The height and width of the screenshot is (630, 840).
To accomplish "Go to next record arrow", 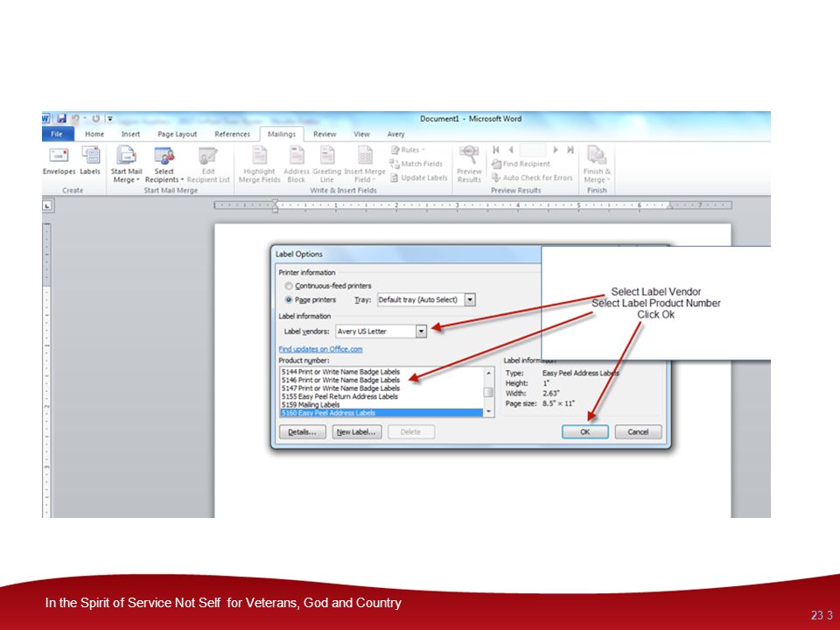I will (556, 150).
